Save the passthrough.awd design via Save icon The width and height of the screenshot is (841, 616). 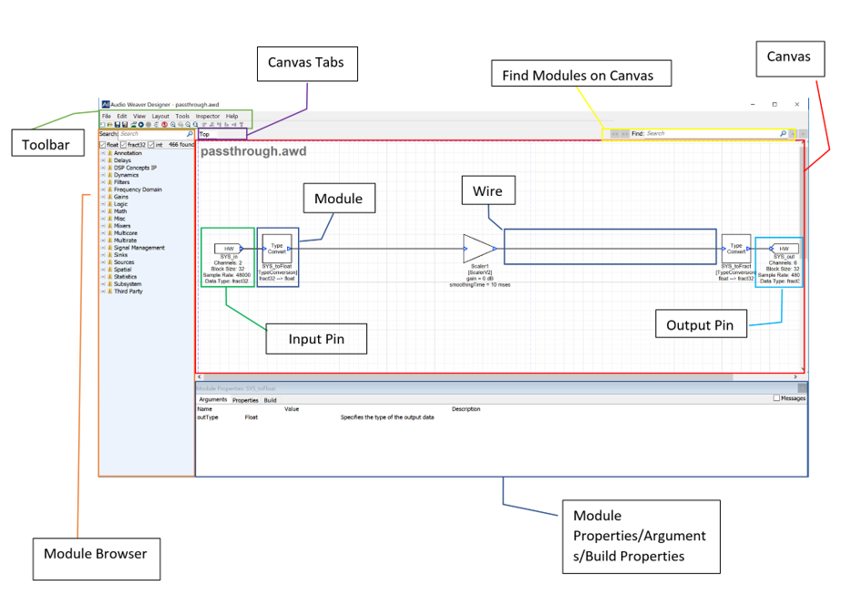[x=117, y=125]
